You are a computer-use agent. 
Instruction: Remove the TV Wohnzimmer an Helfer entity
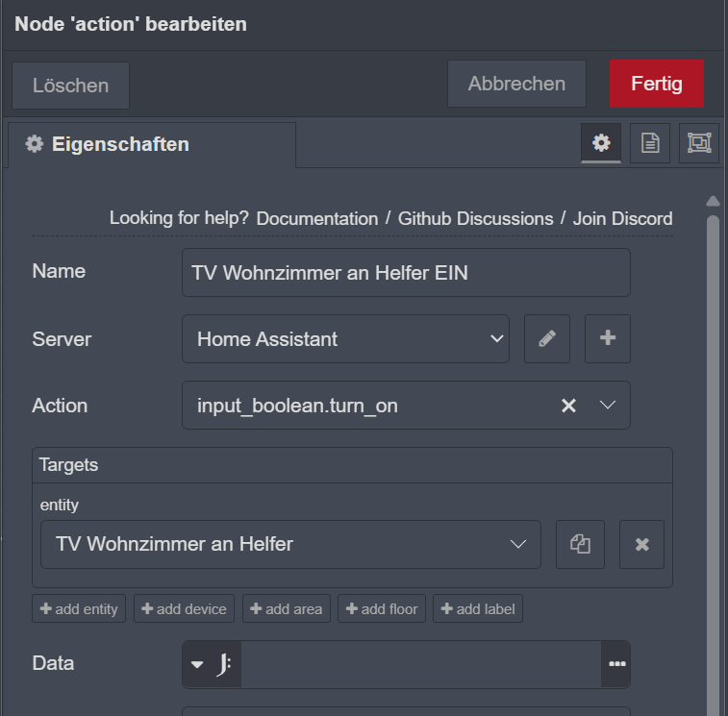641,544
